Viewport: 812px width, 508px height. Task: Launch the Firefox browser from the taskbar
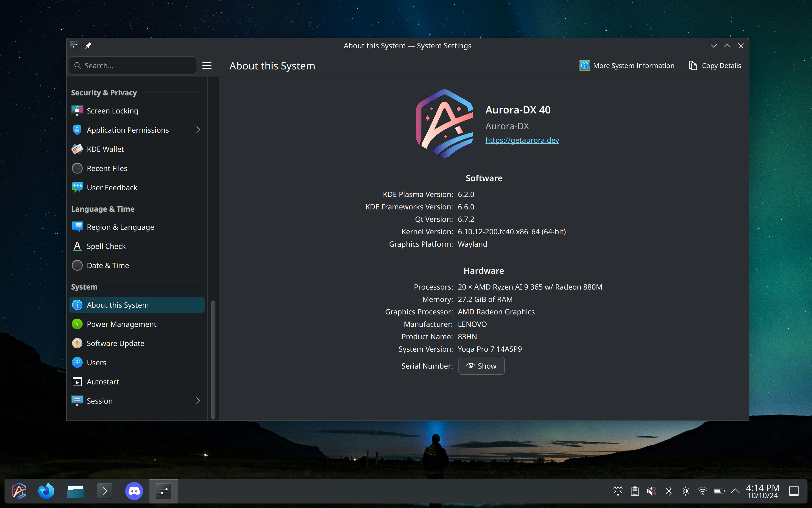point(46,491)
